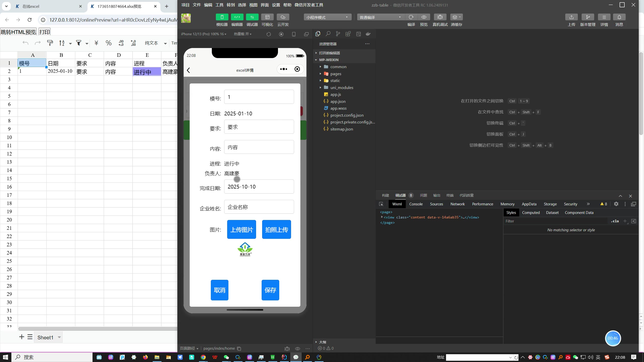Click the 预览 preview eye icon
This screenshot has width=644, height=362.
[424, 17]
